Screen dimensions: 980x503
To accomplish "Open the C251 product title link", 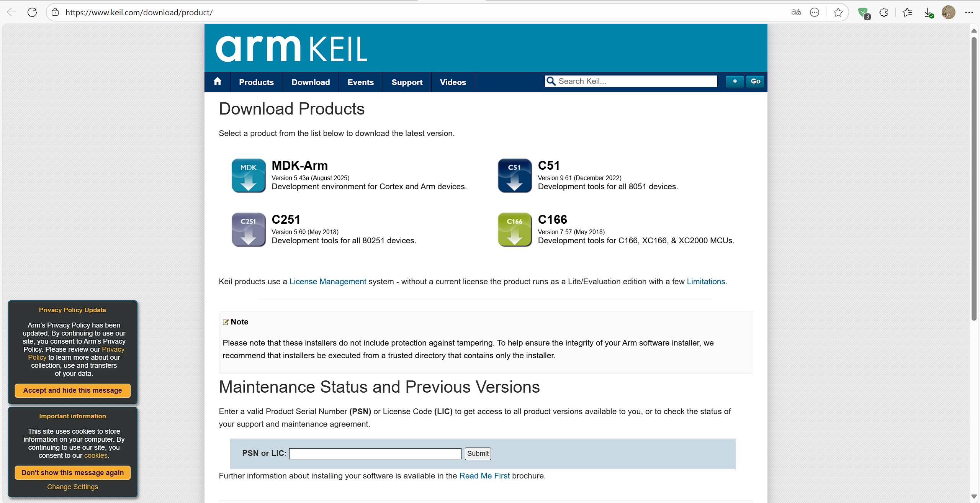I will [x=286, y=220].
